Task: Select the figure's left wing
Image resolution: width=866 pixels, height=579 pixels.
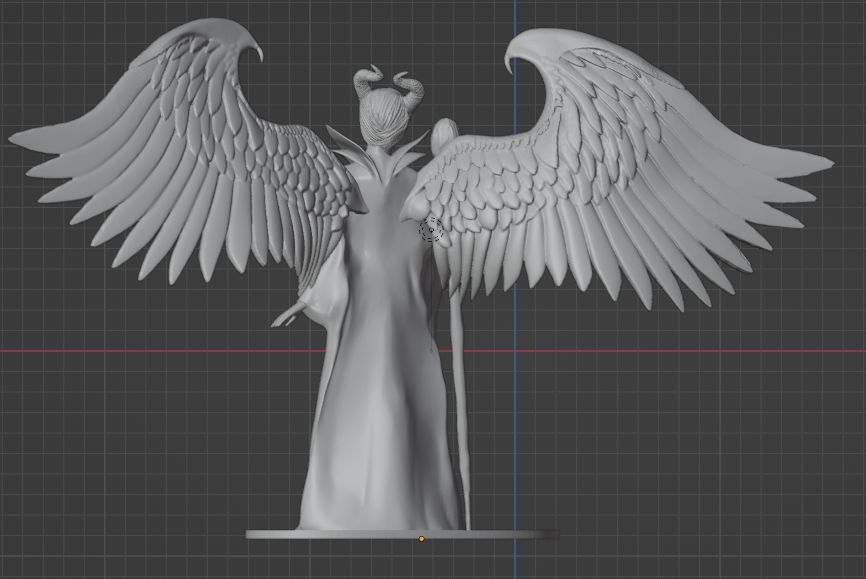Action: click(x=190, y=160)
